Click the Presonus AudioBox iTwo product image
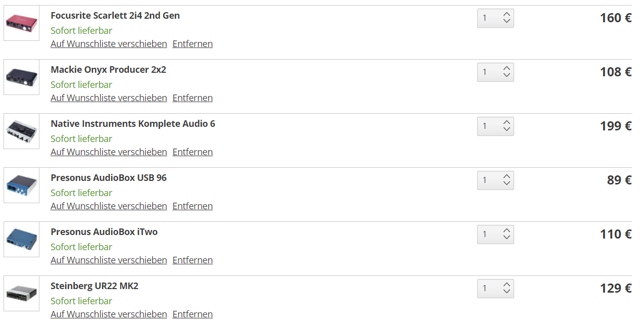This screenshot has width=644, height=327. coord(21,239)
